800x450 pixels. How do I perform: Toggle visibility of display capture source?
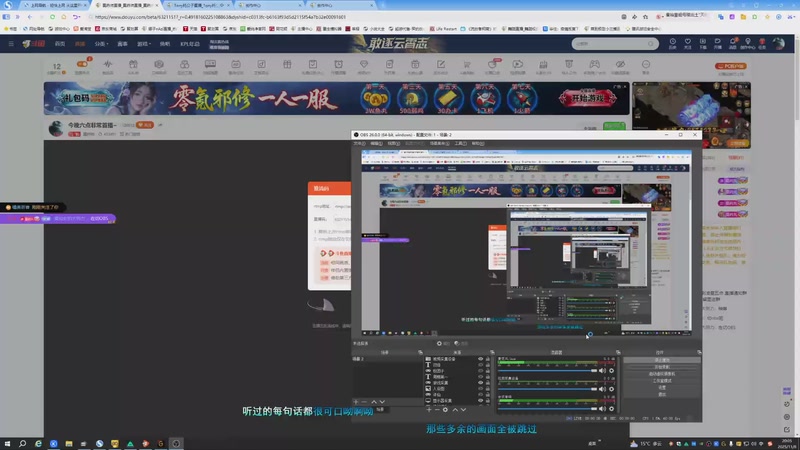point(480,401)
